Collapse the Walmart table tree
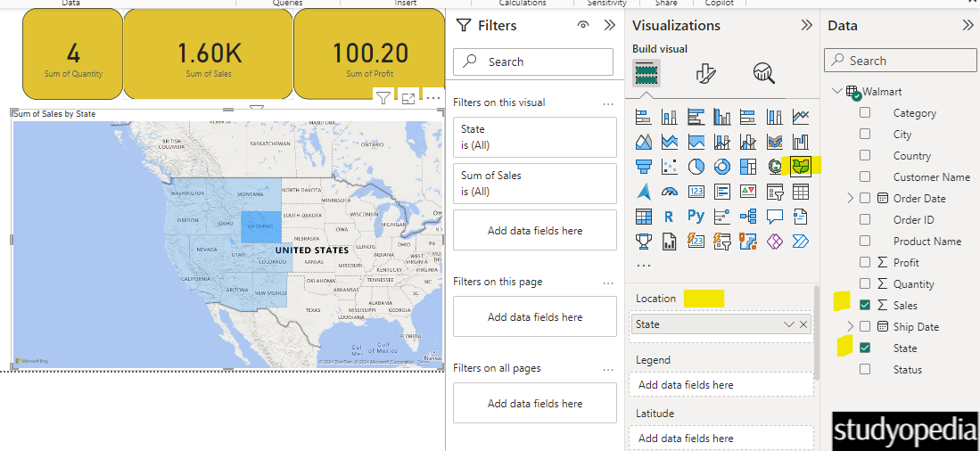The width and height of the screenshot is (980, 451). 836,92
